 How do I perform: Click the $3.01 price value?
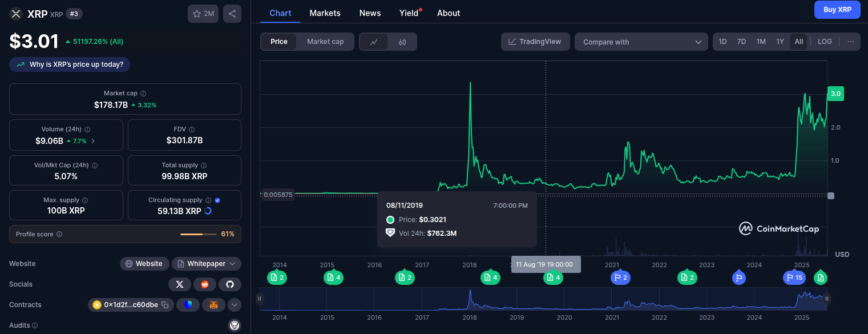point(34,42)
